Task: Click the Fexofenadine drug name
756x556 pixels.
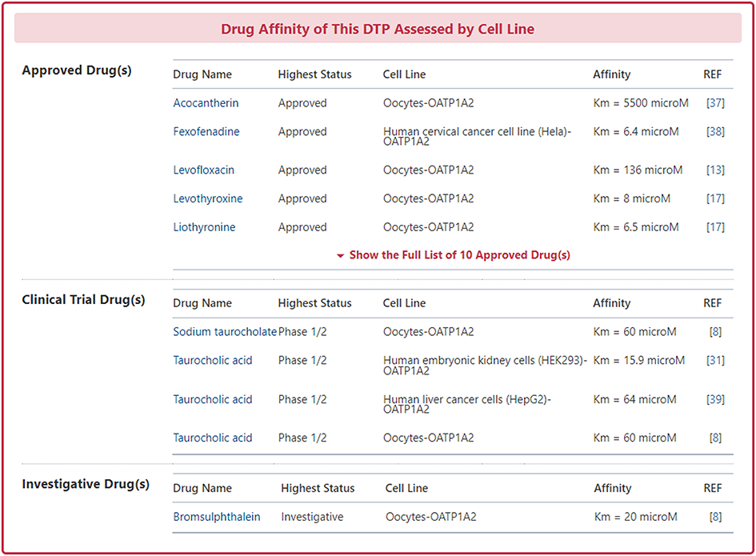Action: tap(206, 132)
